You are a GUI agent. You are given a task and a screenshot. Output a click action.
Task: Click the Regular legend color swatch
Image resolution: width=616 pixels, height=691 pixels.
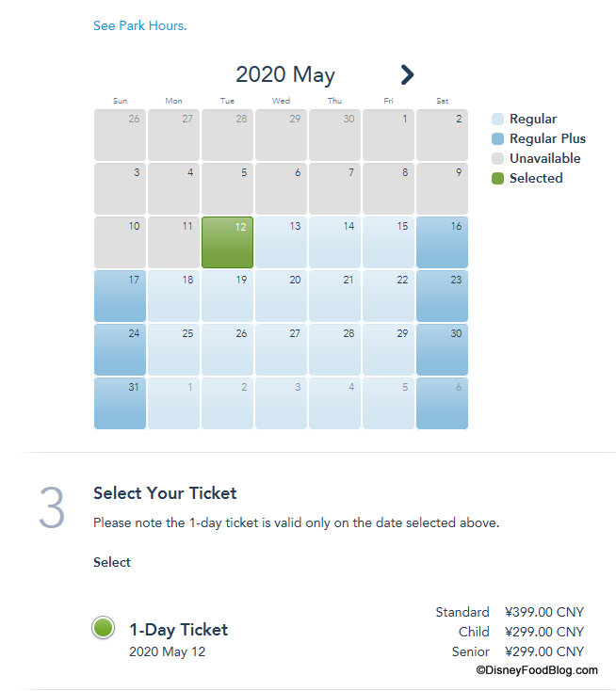pos(497,119)
